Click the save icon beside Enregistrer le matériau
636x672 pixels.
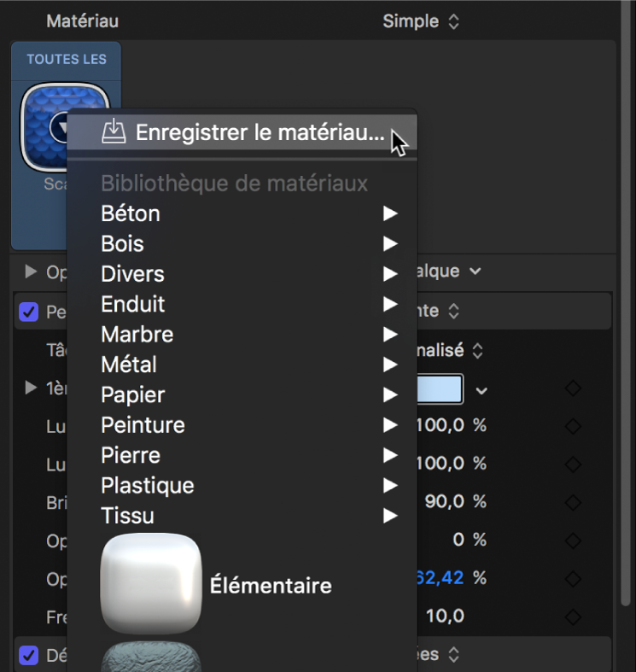(x=114, y=131)
